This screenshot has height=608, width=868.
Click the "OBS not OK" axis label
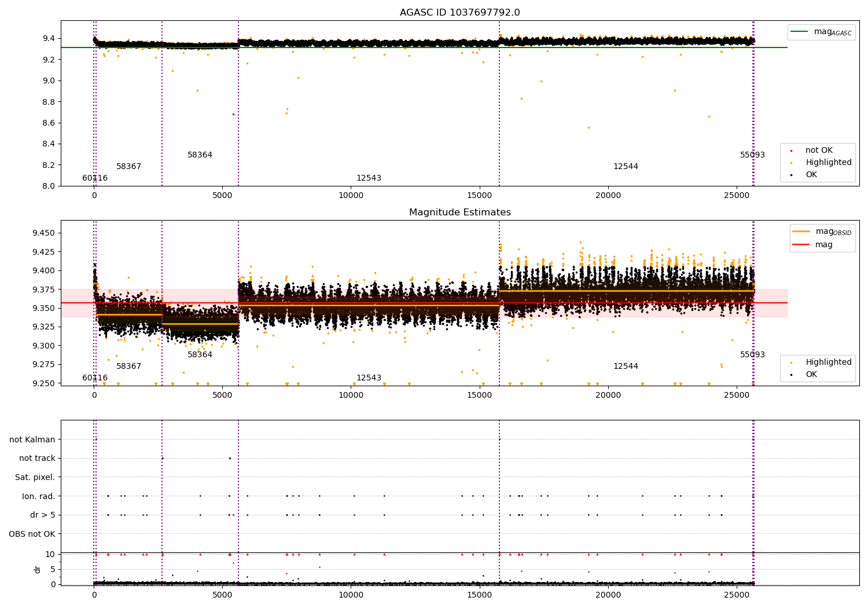(32, 534)
